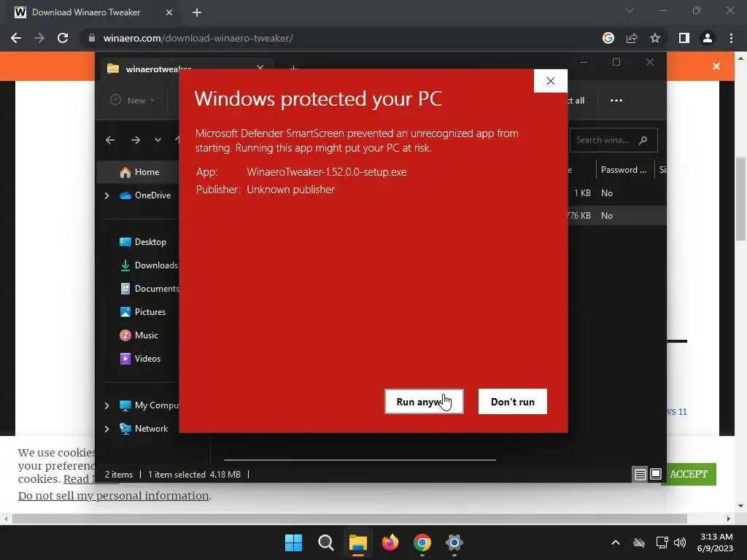Viewport: 747px width, 560px height.
Task: Select OneDrive in the navigation pane
Action: 145,195
